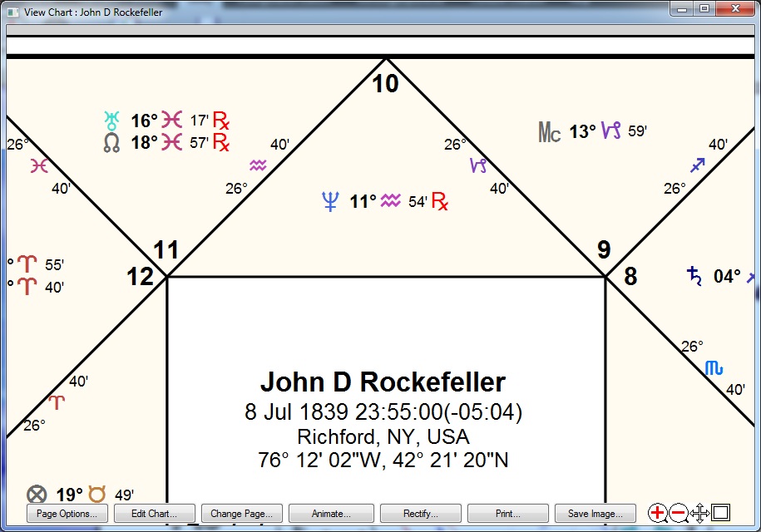Click the house number 10 label
Image resolution: width=761 pixels, height=532 pixels.
pyautogui.click(x=385, y=84)
